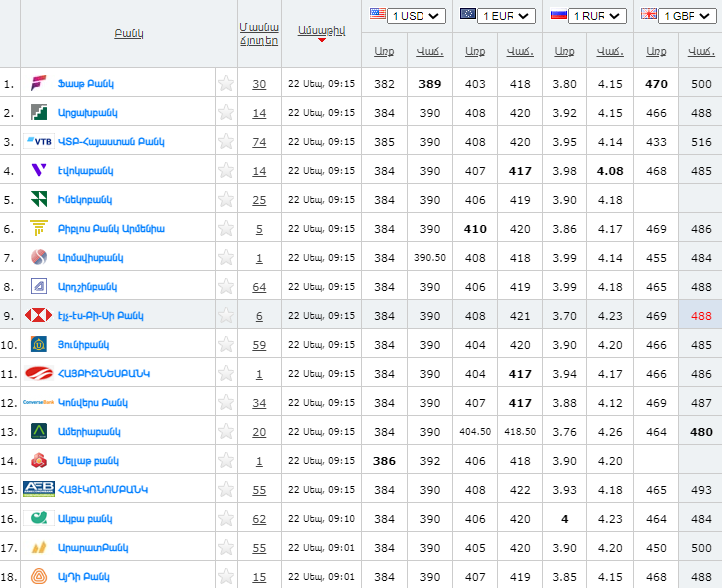Screen dimensions: 722x588
Task: Open the 1 USD currency dropdown
Action: pyautogui.click(x=416, y=16)
